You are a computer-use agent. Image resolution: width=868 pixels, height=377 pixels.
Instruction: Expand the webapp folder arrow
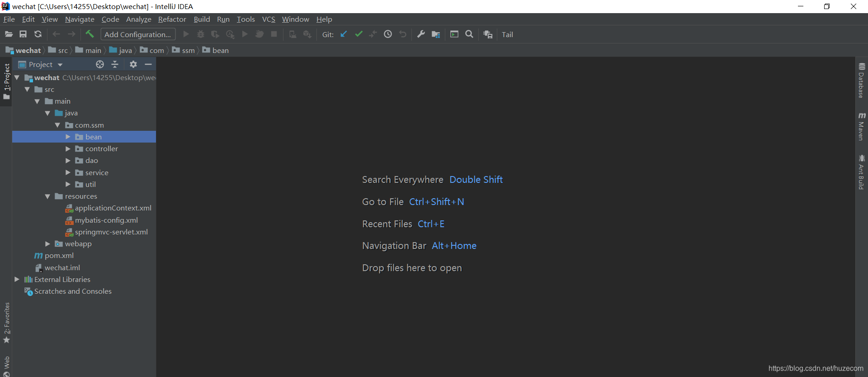pos(47,243)
